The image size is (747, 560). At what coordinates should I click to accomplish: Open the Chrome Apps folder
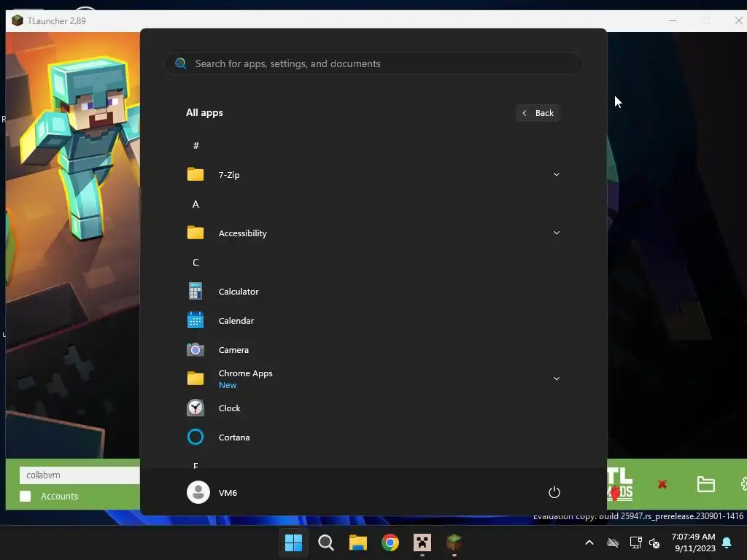373,379
